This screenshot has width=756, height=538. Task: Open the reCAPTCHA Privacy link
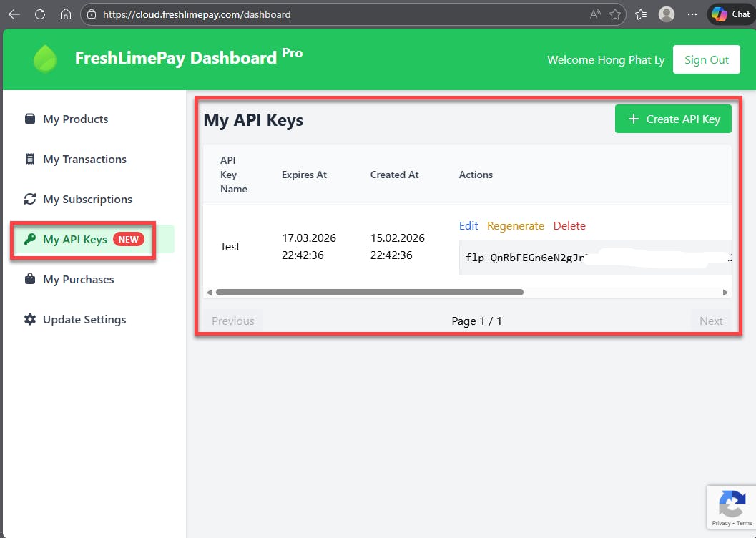click(721, 523)
